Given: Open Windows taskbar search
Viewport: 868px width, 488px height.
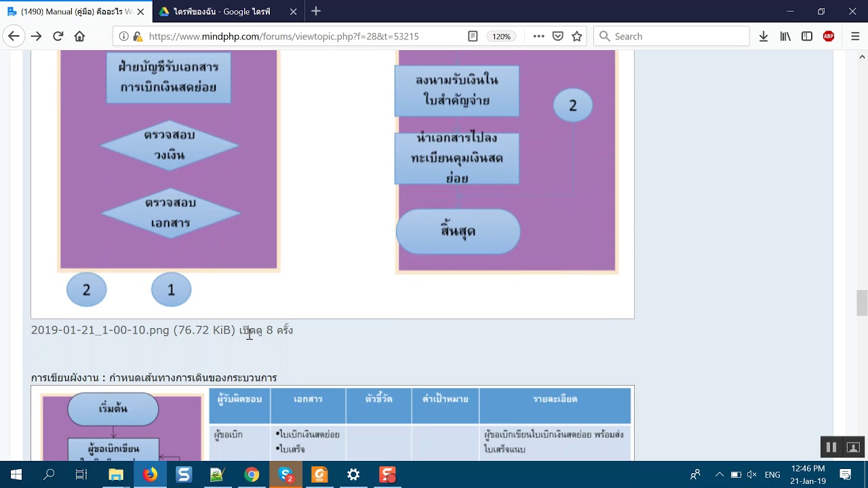Looking at the screenshot, I should coord(49,474).
